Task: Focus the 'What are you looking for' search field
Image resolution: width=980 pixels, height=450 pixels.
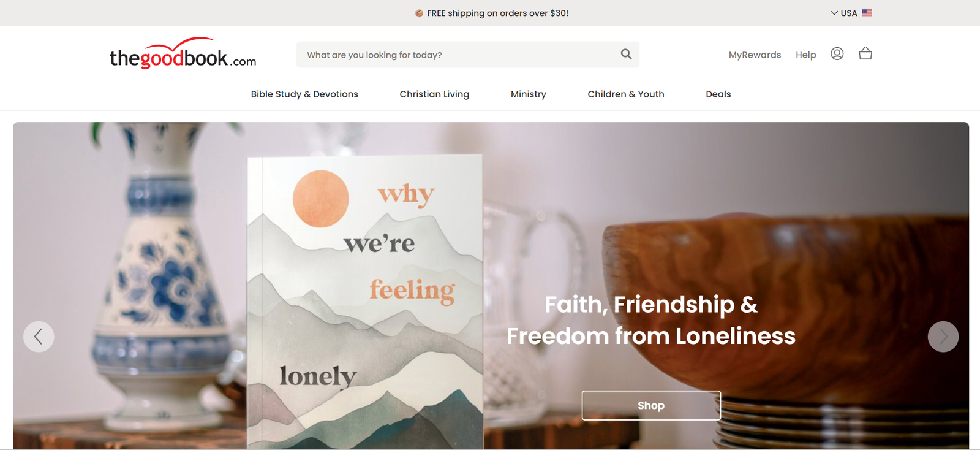Action: (468, 55)
